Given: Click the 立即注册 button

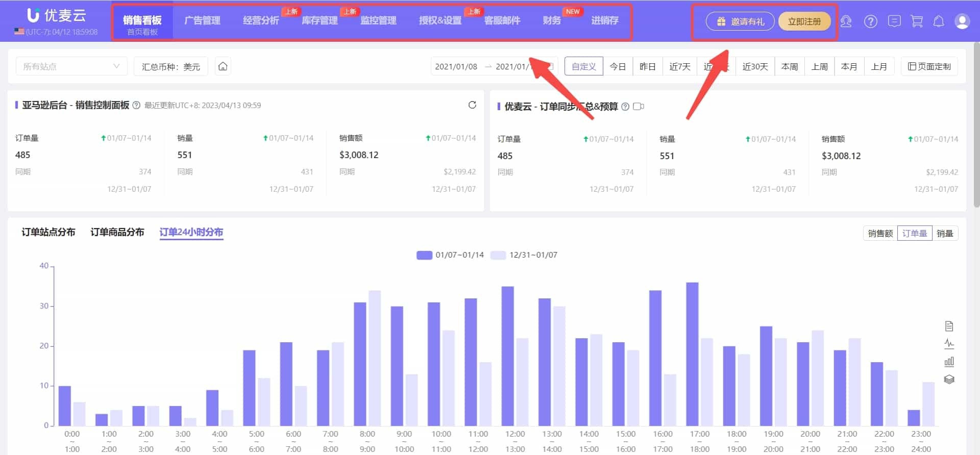Looking at the screenshot, I should 804,21.
